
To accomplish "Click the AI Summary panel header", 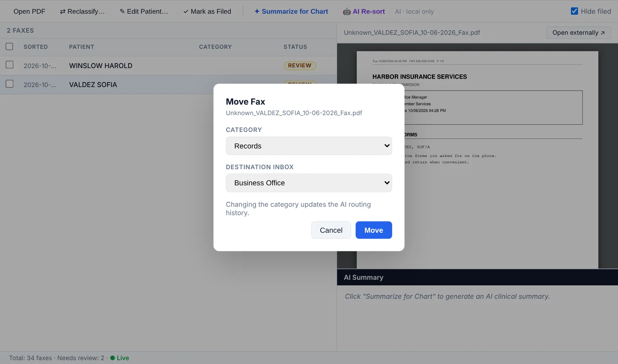I will (x=477, y=277).
